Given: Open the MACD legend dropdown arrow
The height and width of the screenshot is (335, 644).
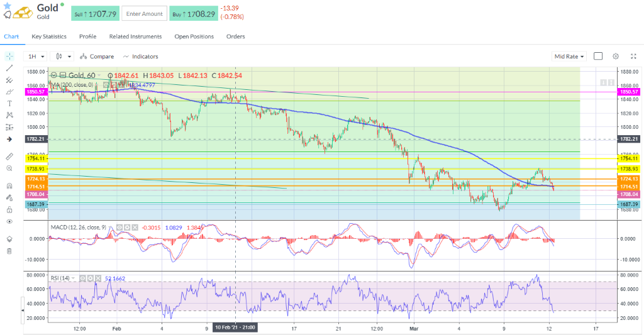Looking at the screenshot, I should (110, 228).
